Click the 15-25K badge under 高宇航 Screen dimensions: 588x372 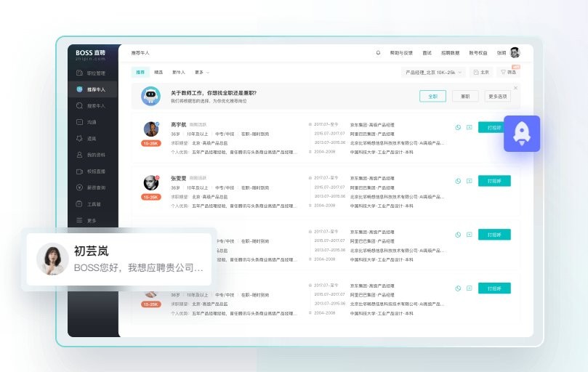151,143
